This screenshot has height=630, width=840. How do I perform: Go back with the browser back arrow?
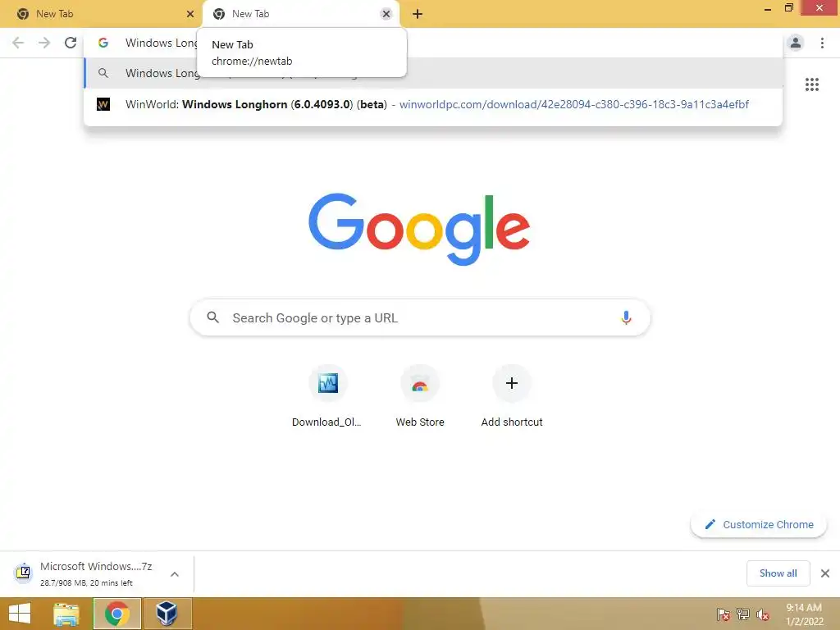pyautogui.click(x=18, y=43)
